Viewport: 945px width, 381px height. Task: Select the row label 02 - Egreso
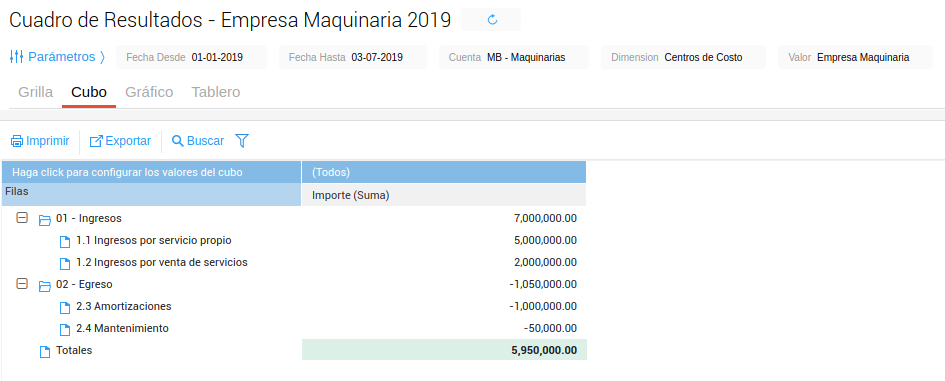84,285
